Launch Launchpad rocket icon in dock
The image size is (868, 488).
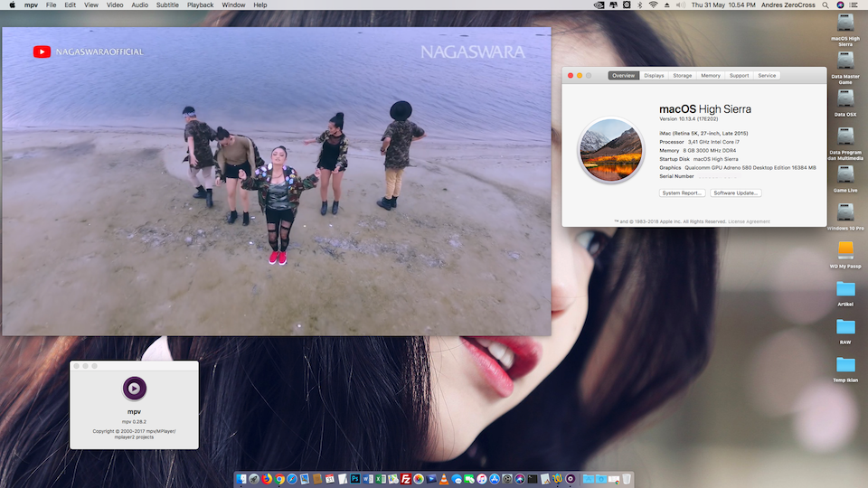point(254,479)
